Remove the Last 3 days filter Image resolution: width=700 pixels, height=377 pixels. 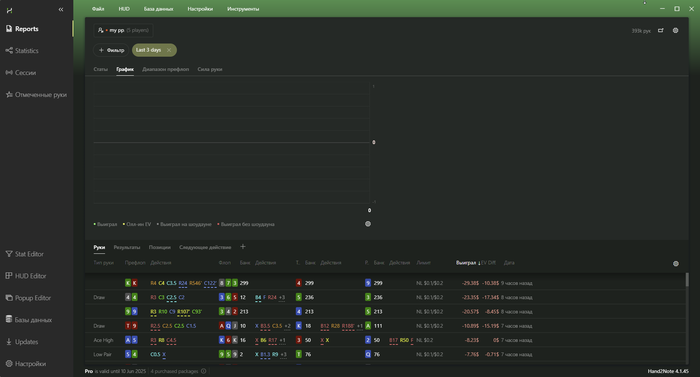(x=169, y=50)
